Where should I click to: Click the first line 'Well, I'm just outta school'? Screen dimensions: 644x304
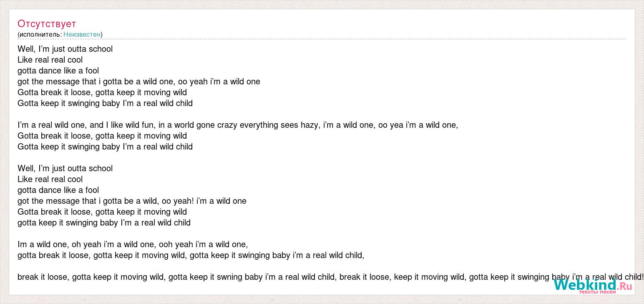coord(65,49)
